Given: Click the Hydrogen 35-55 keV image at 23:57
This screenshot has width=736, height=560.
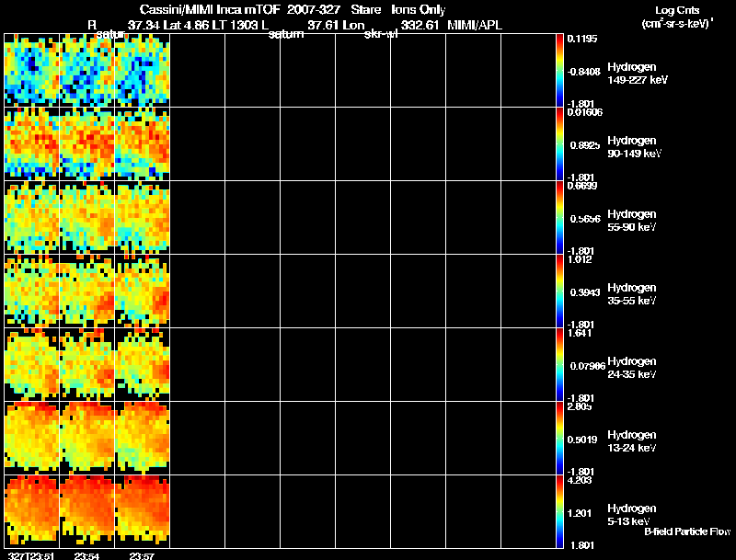Looking at the screenshot, I should [143, 291].
